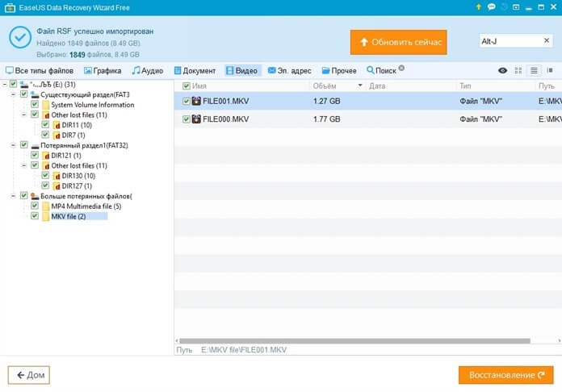
Task: Close the Поиск search filter badge
Action: coord(401,68)
